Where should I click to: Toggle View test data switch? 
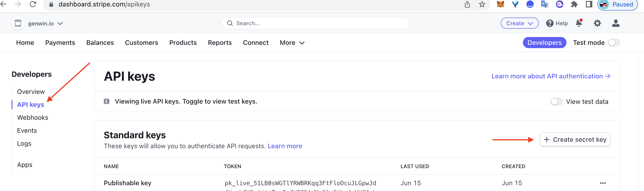click(557, 102)
